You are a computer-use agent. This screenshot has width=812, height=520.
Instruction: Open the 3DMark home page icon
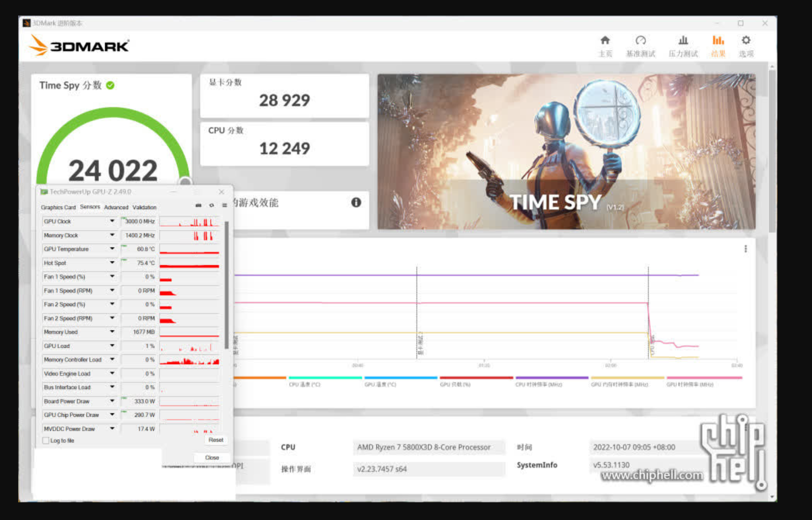click(605, 40)
